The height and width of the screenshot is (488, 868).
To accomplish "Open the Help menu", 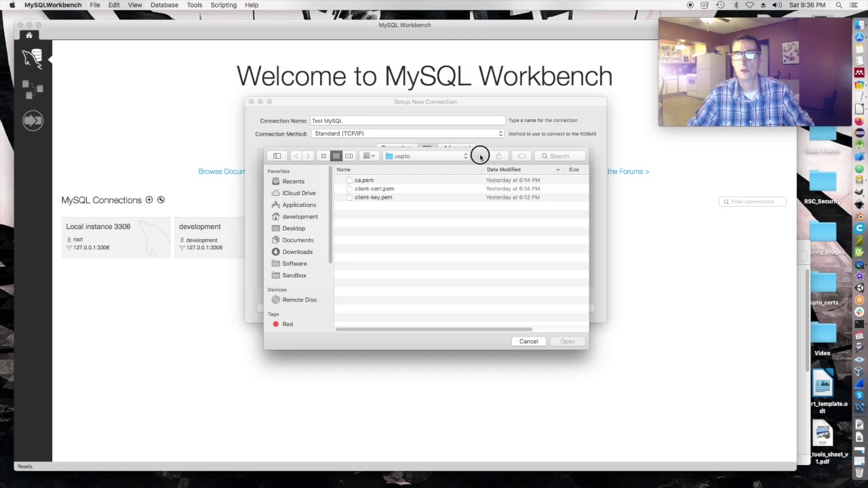I will (x=252, y=5).
